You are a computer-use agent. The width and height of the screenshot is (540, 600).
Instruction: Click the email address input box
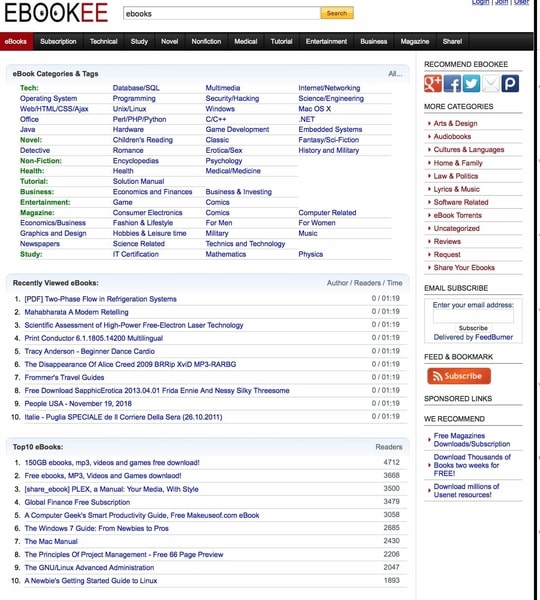click(473, 316)
